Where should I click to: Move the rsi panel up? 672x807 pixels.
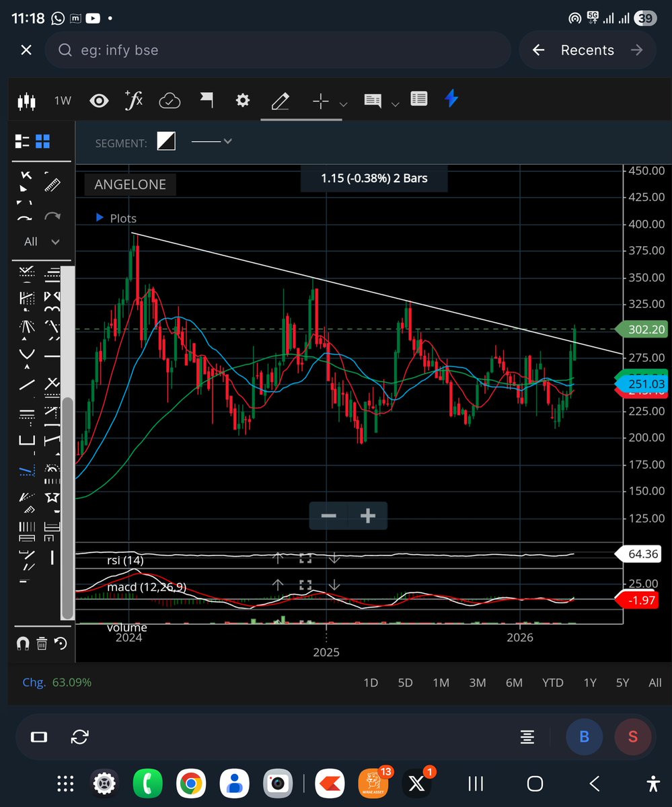point(278,558)
